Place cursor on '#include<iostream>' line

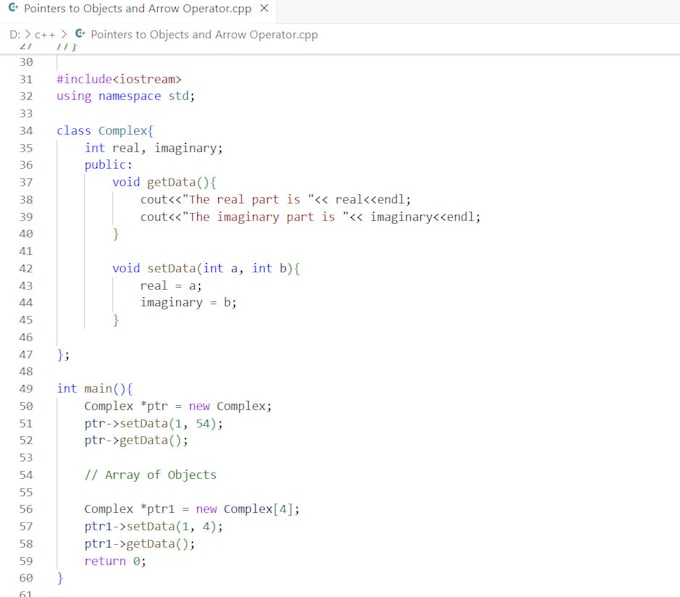(119, 79)
